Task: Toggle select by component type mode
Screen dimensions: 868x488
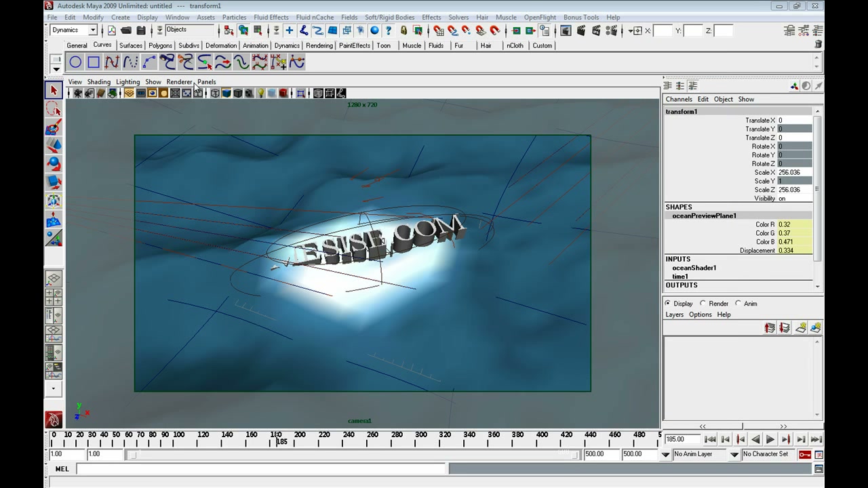Action: [x=258, y=30]
